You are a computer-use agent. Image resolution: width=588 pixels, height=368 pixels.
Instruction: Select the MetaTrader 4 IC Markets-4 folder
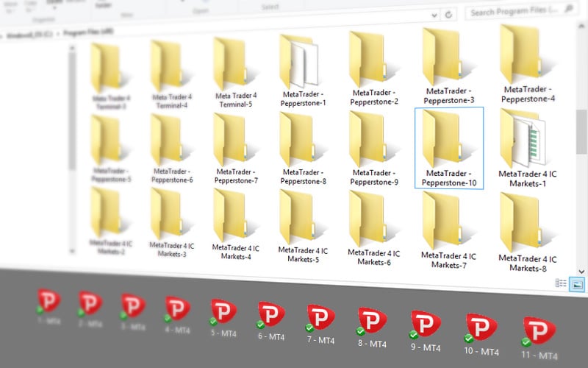(236, 224)
